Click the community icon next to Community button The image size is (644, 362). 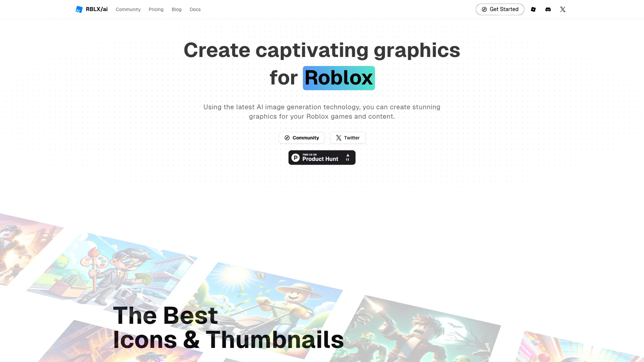287,137
